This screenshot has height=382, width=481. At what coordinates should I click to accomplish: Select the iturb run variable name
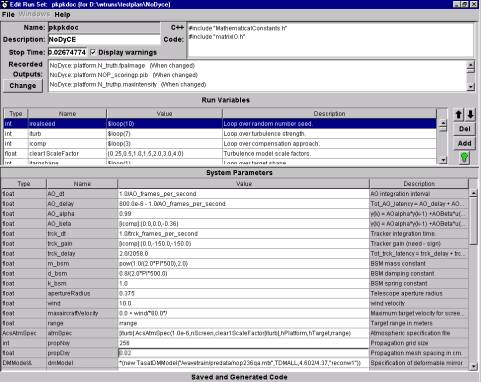[x=67, y=134]
